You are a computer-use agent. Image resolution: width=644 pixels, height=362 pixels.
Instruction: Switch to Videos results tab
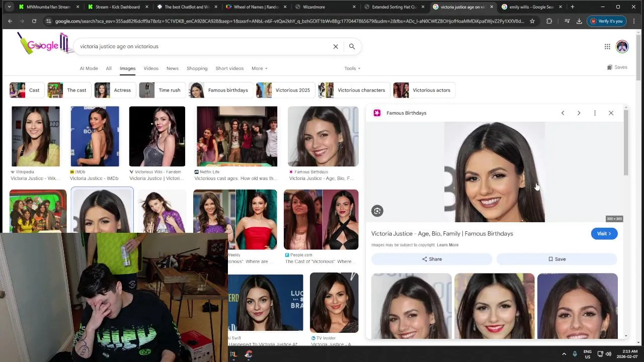[x=151, y=68]
